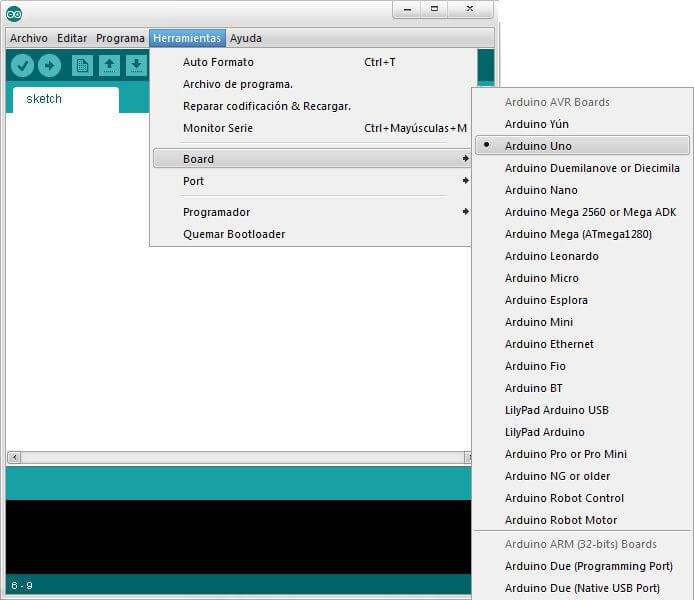Click the horizontal scrollbar left arrow
Image resolution: width=694 pixels, height=600 pixels.
[x=14, y=457]
